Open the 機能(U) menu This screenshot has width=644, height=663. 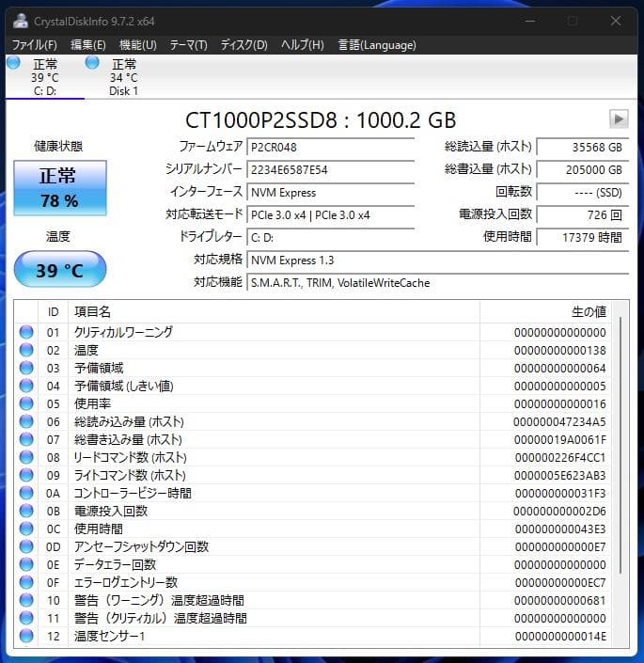pyautogui.click(x=138, y=45)
